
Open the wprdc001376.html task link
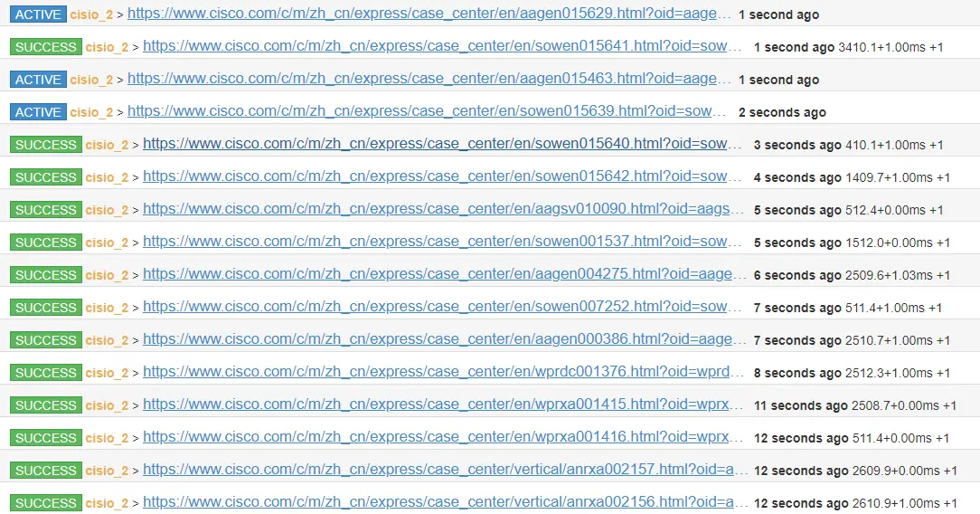(444, 371)
